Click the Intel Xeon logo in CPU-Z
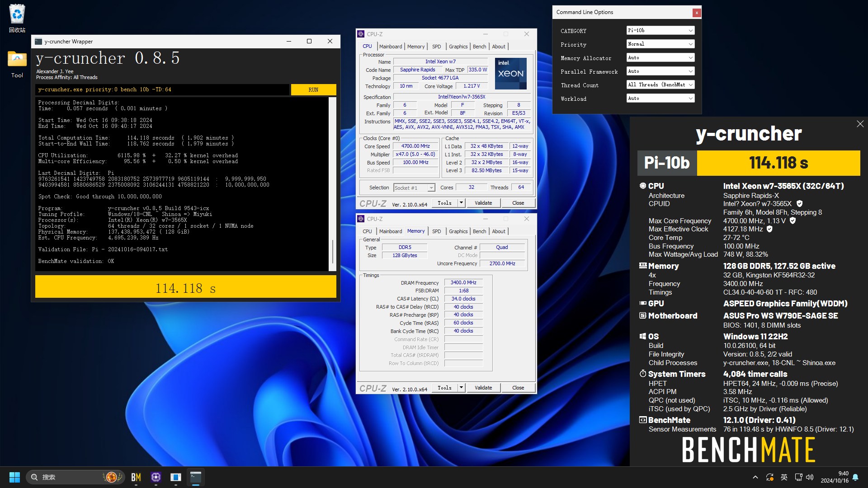 coord(510,73)
